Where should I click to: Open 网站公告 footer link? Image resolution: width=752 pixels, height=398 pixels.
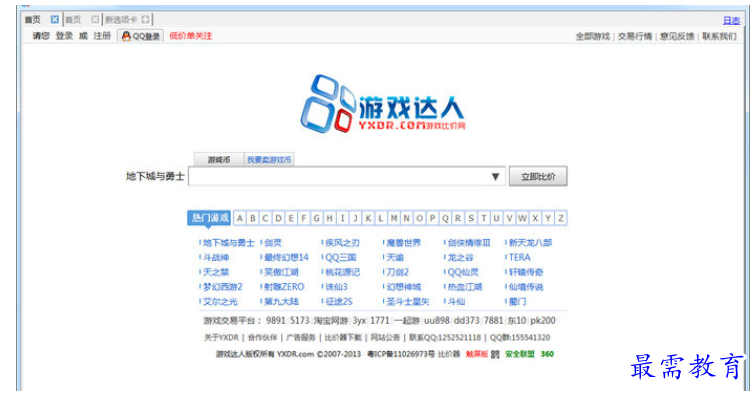click(385, 338)
